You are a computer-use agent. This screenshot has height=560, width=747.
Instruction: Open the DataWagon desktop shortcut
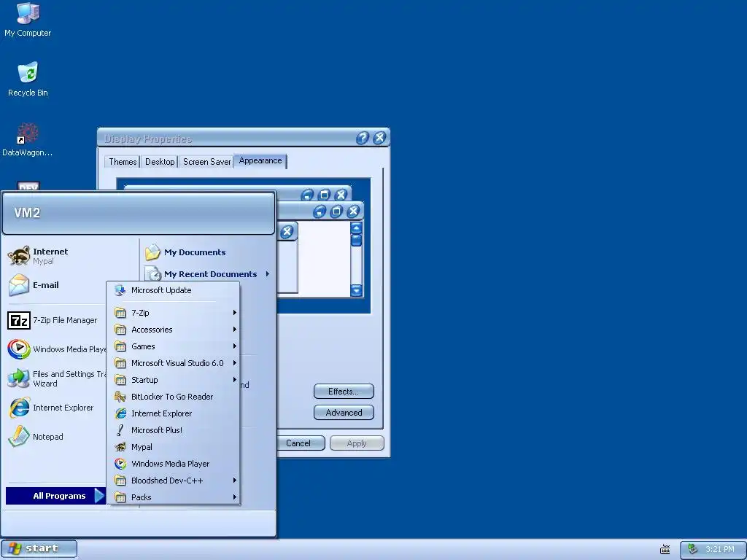point(27,139)
